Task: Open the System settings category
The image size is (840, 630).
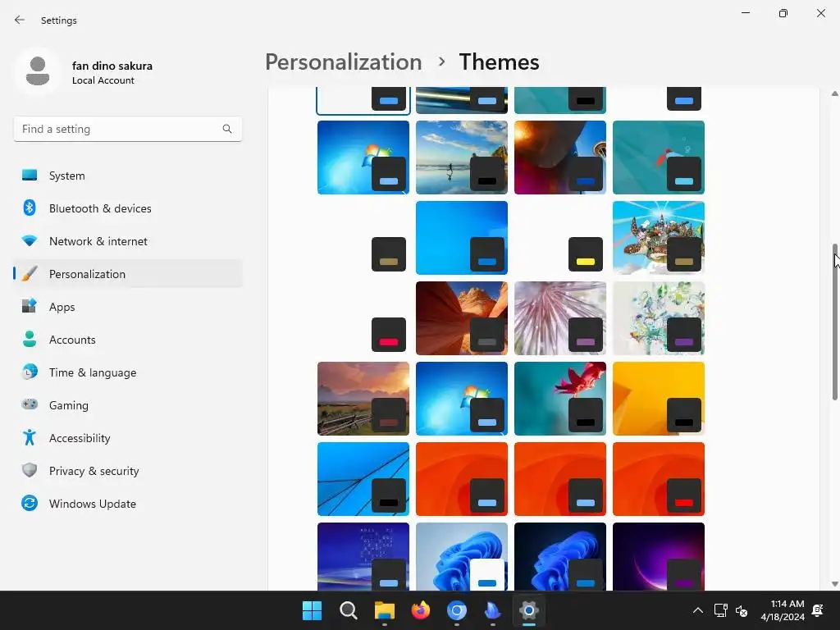Action: coord(128,176)
